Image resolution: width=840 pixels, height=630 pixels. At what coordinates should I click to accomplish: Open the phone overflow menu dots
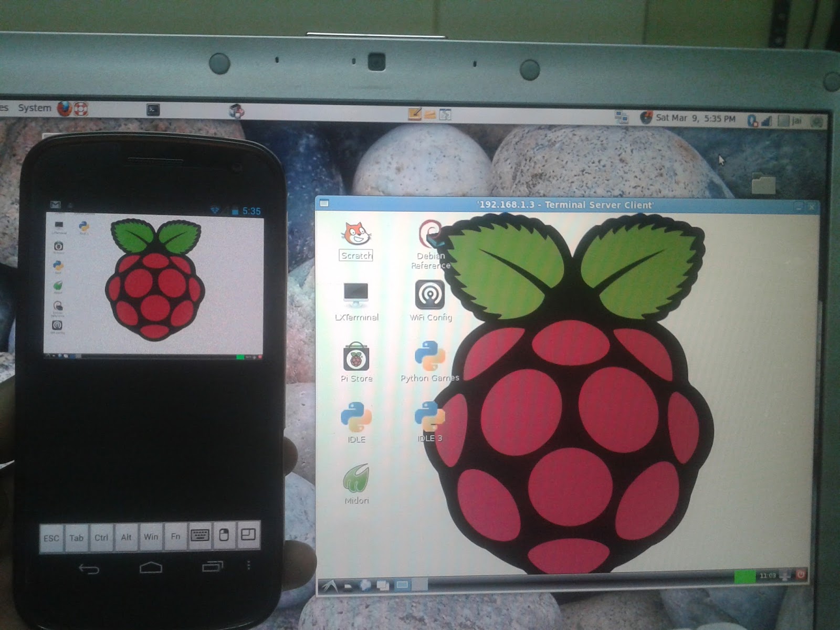(x=249, y=565)
